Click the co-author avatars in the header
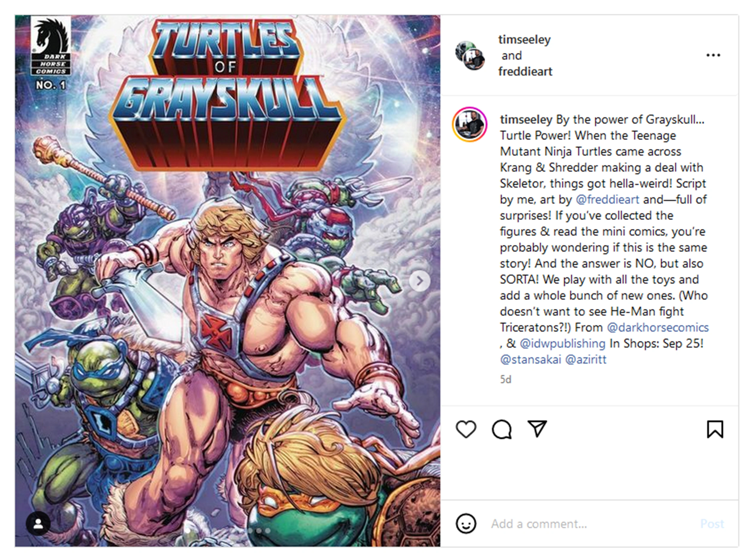749x560 pixels. (470, 55)
